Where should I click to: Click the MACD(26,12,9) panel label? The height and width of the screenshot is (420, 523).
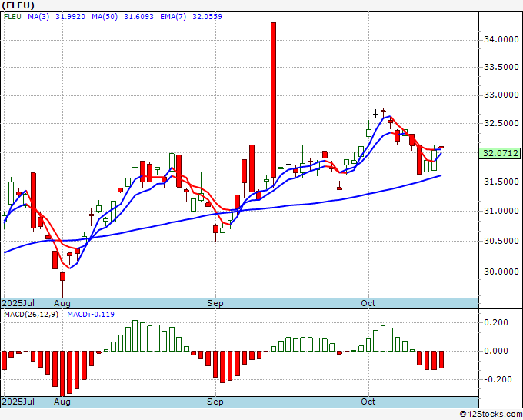pos(31,315)
